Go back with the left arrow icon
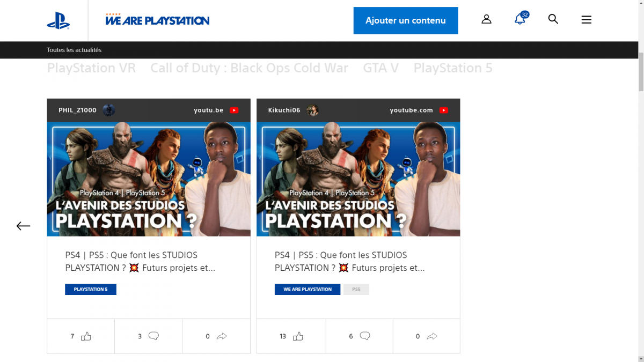644x362 pixels. (23, 226)
